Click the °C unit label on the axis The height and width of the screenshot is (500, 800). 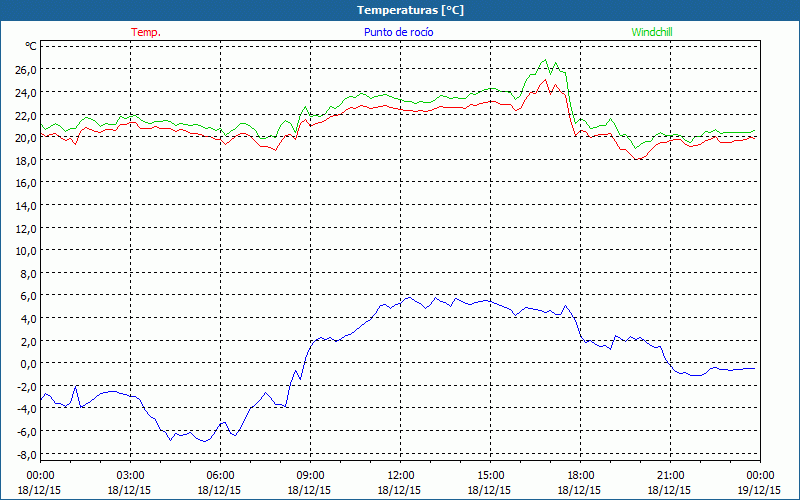(x=31, y=46)
